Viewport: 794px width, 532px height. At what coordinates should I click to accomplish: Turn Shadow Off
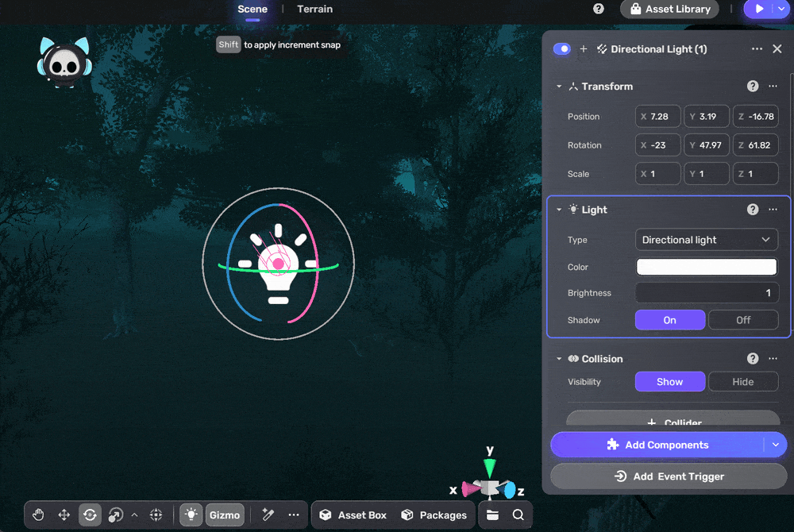(742, 320)
